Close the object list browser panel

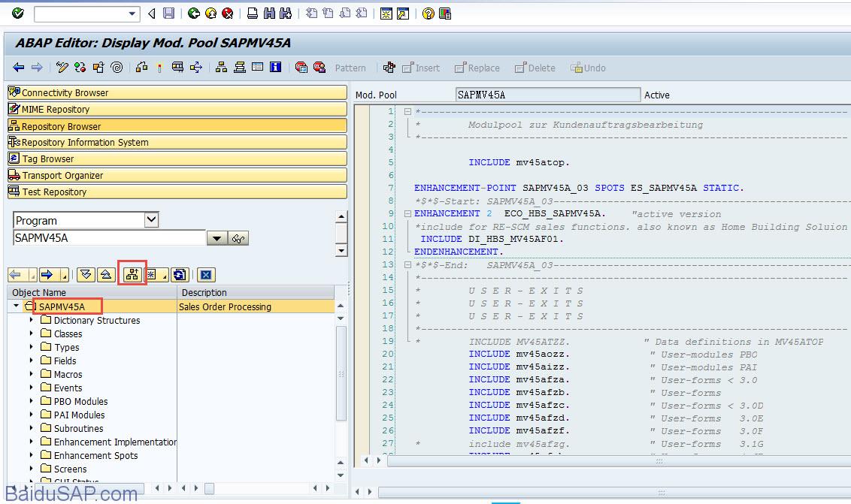point(207,275)
